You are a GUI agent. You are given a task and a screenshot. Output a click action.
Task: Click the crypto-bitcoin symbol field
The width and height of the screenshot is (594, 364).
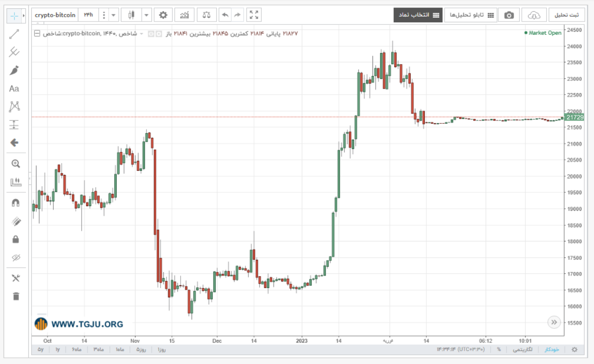(55, 15)
